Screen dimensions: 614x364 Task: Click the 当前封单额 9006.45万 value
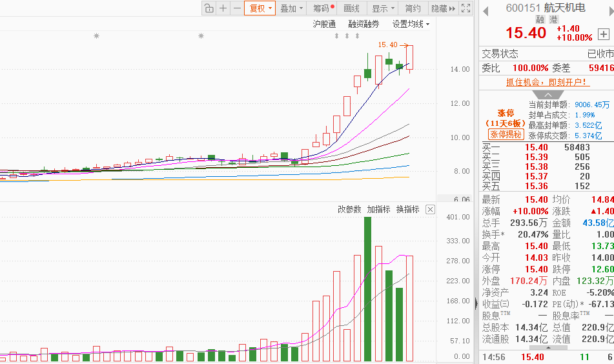coord(592,105)
